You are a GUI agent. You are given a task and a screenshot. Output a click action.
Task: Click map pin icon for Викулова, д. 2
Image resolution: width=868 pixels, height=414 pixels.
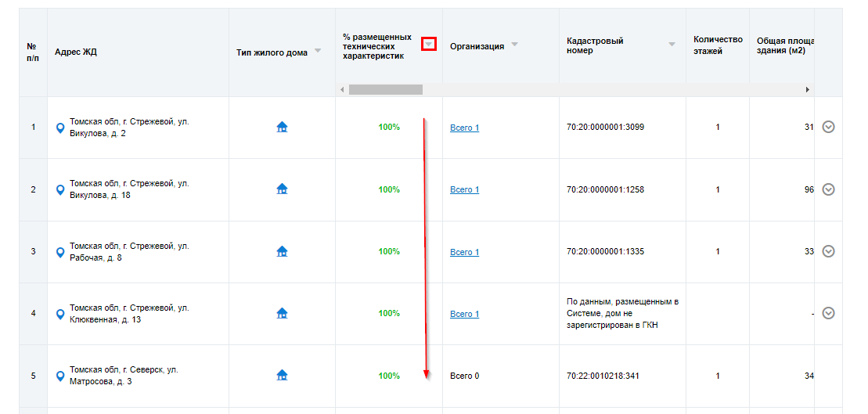click(60, 128)
